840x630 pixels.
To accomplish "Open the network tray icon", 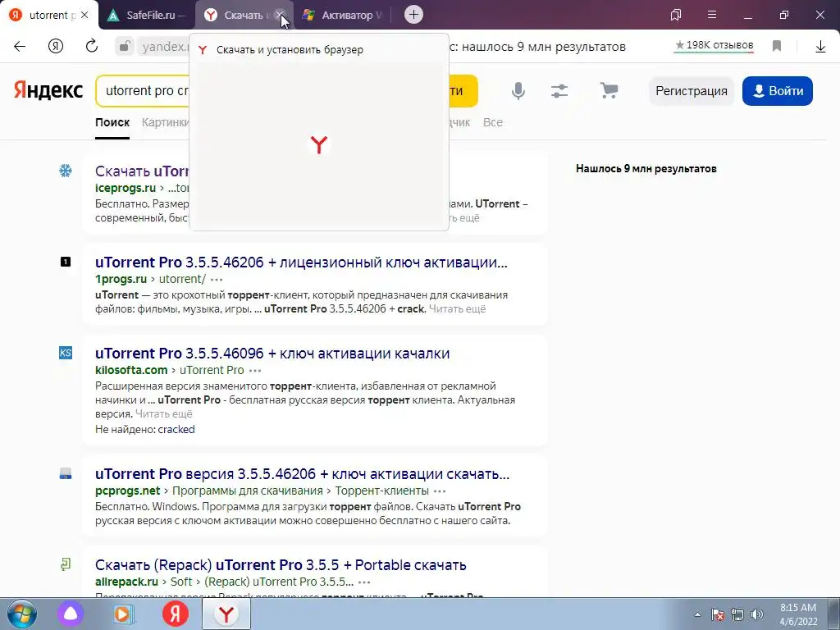I will 737,614.
